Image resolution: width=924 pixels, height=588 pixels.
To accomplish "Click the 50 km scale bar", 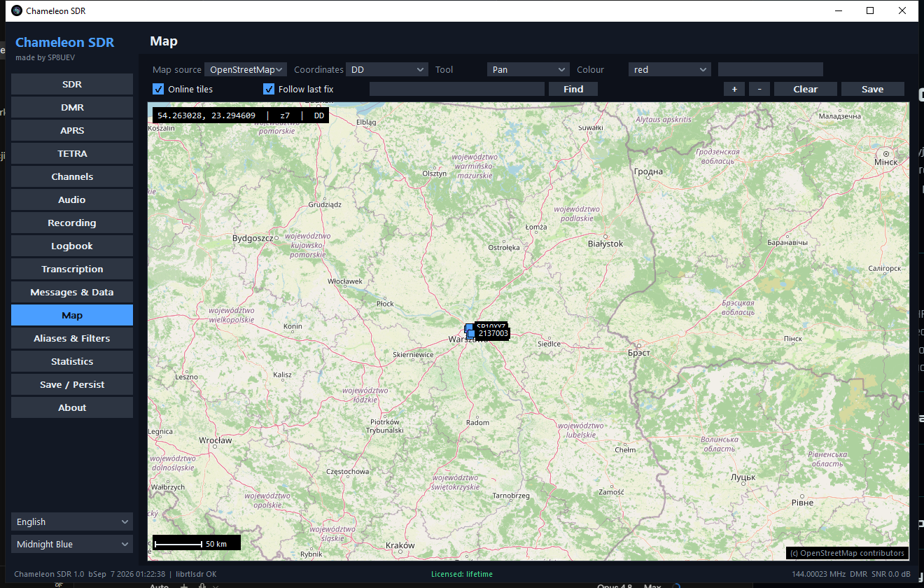I will 197,542.
